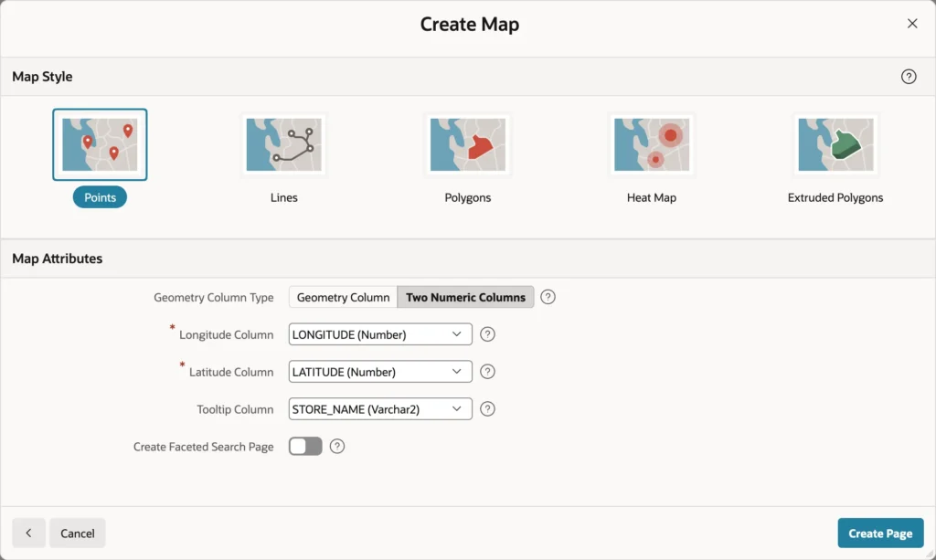The image size is (936, 560).
Task: Click the Create Map dialog title
Action: [470, 25]
